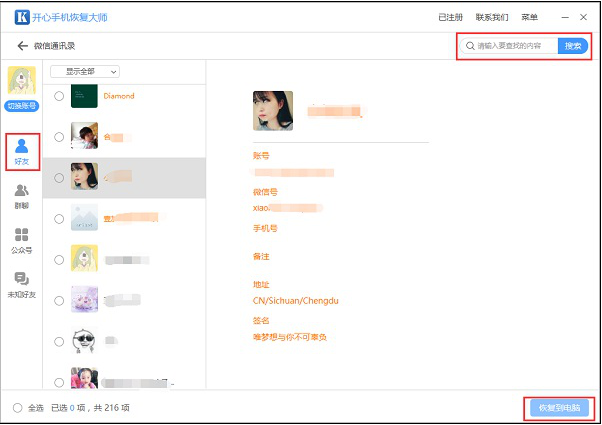Click the large profile photo in detail pane
The image size is (602, 425).
(273, 111)
